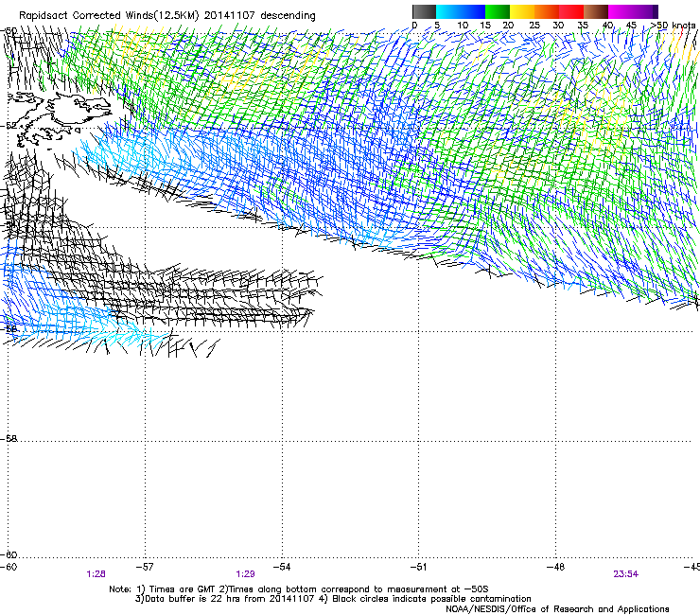Click the -48 longitude axis label
The height and width of the screenshot is (615, 700).
555,567
